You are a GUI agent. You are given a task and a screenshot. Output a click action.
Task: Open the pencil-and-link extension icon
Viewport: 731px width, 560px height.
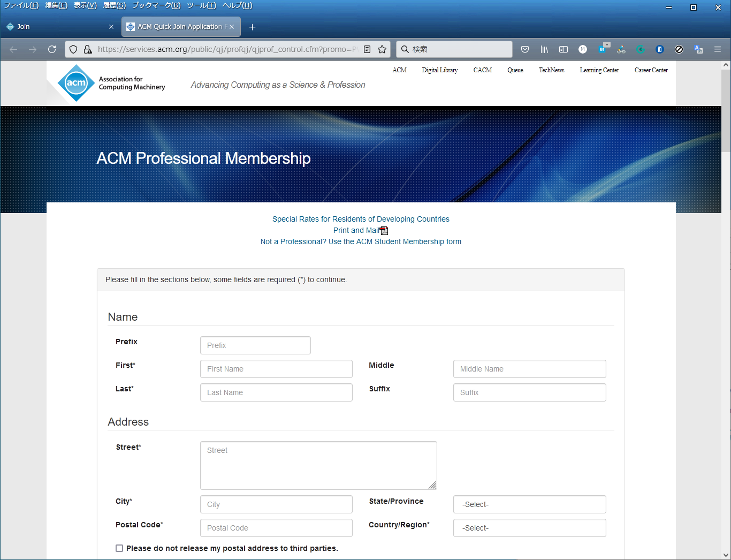[x=621, y=49]
